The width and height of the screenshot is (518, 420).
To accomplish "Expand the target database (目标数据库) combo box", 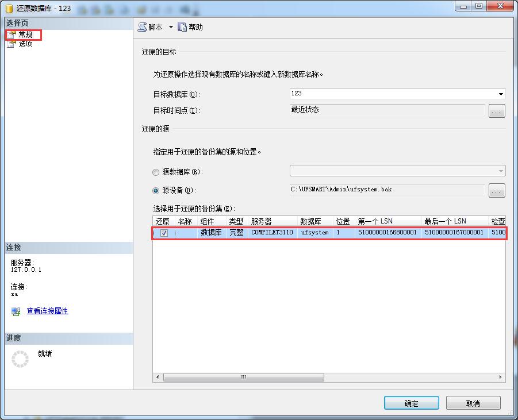I will [x=501, y=94].
